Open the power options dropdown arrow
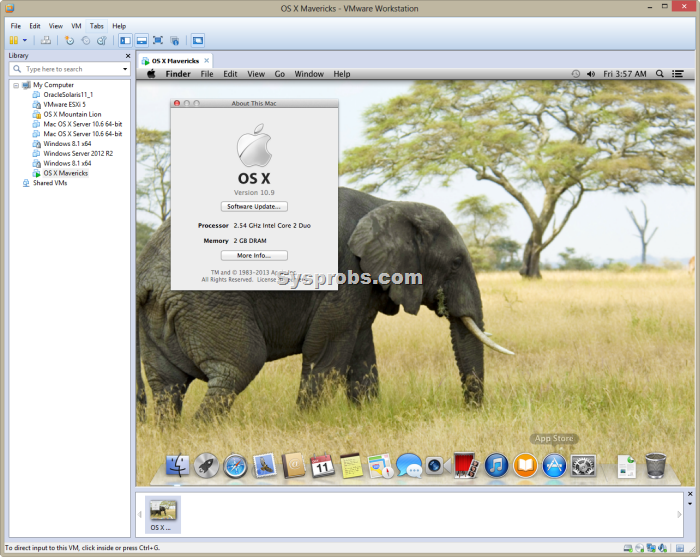 point(25,41)
